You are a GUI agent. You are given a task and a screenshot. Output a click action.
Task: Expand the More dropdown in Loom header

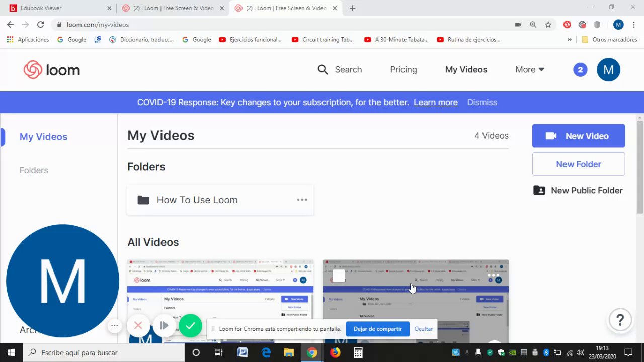click(530, 70)
